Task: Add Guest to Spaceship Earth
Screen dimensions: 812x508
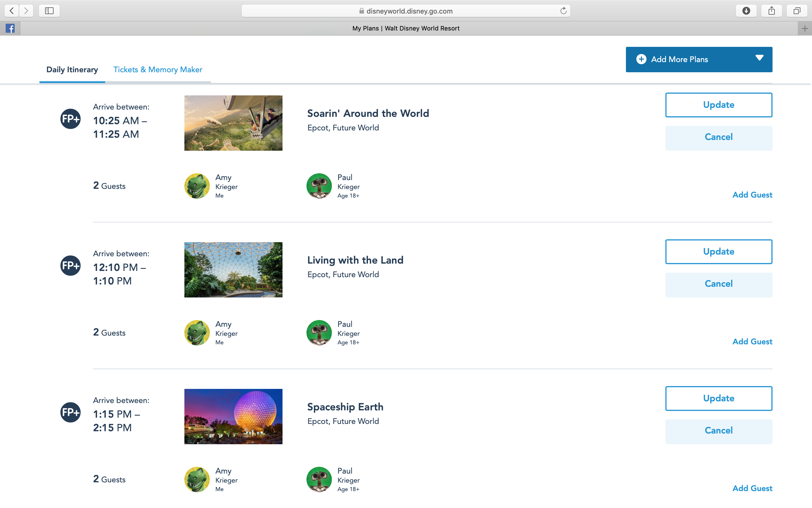Action: click(752, 489)
